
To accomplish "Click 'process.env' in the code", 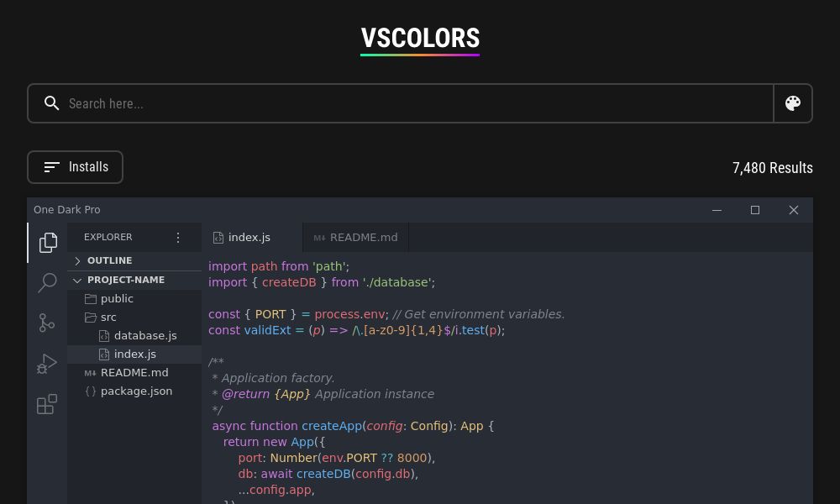I will (x=349, y=314).
